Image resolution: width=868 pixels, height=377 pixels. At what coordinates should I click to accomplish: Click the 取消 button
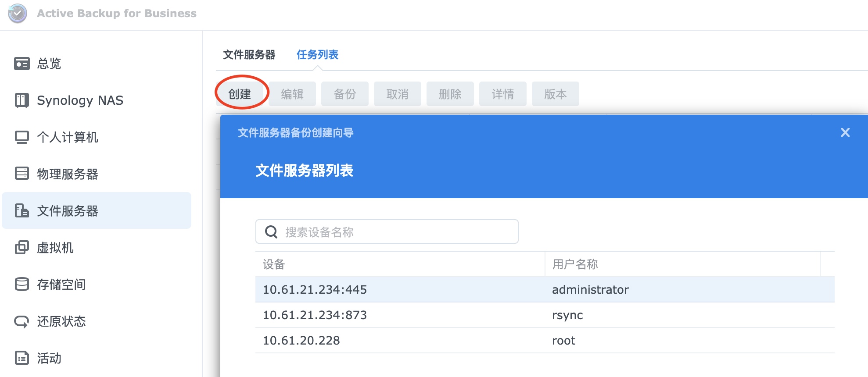398,94
